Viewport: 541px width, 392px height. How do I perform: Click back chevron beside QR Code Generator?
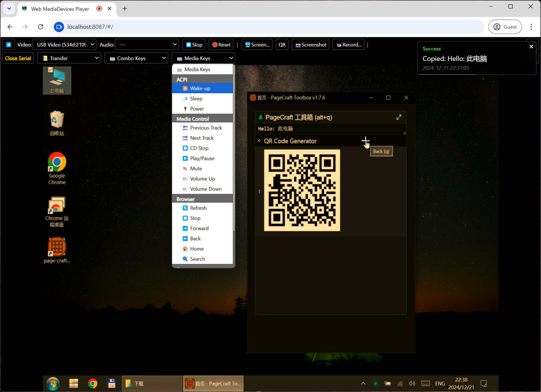[259, 141]
